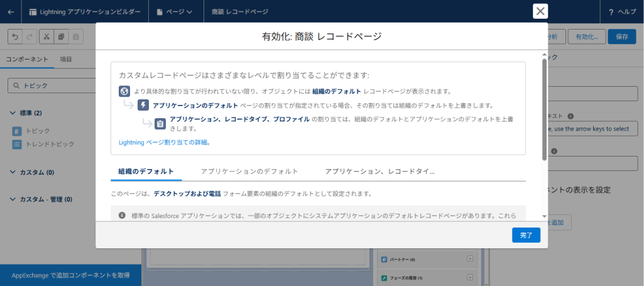Click AppExchange で追加コンポーネントを取得 link

[70, 275]
